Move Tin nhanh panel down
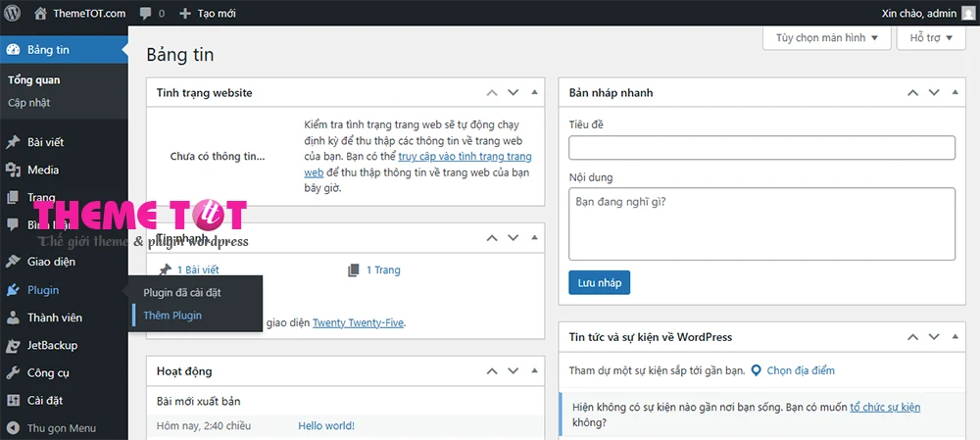The height and width of the screenshot is (440, 980). coord(514,237)
